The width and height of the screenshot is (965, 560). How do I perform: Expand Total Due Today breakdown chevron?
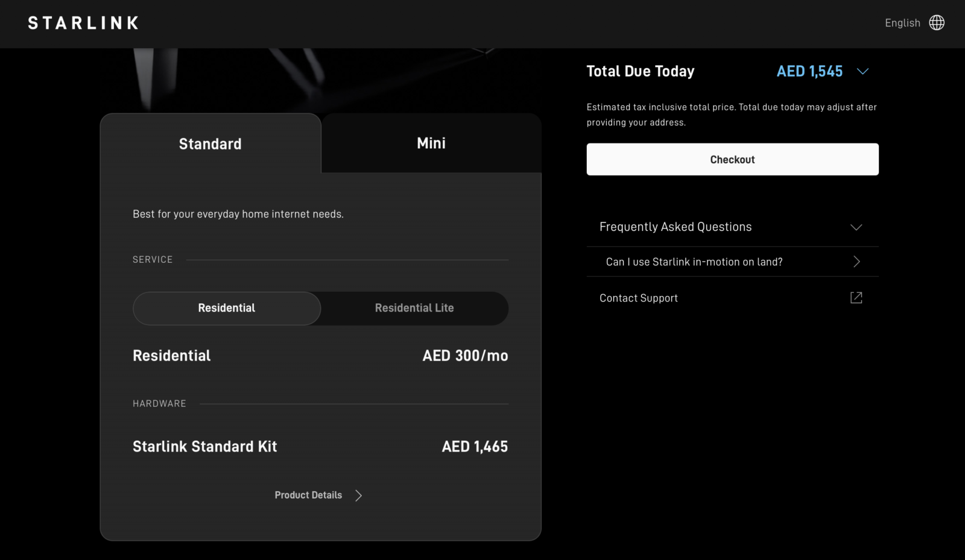863,71
